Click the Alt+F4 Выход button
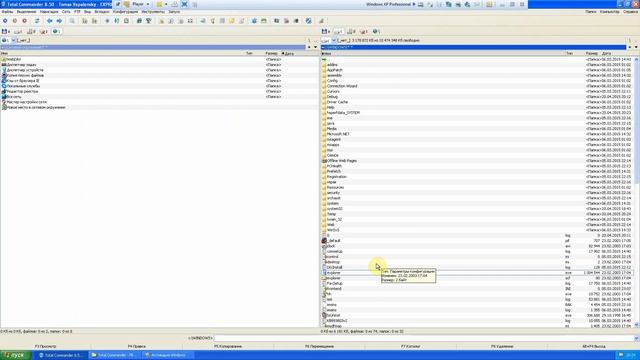This screenshot has height=360, width=640. [x=594, y=346]
